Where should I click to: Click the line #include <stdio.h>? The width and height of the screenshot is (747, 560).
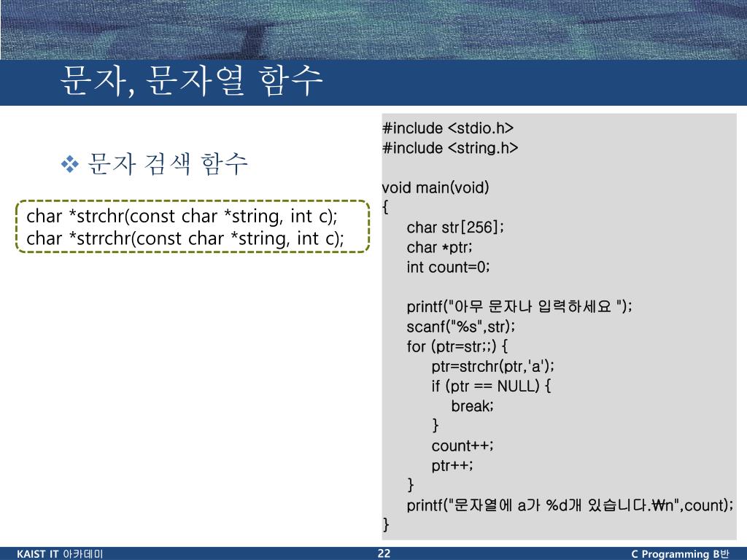(x=448, y=128)
